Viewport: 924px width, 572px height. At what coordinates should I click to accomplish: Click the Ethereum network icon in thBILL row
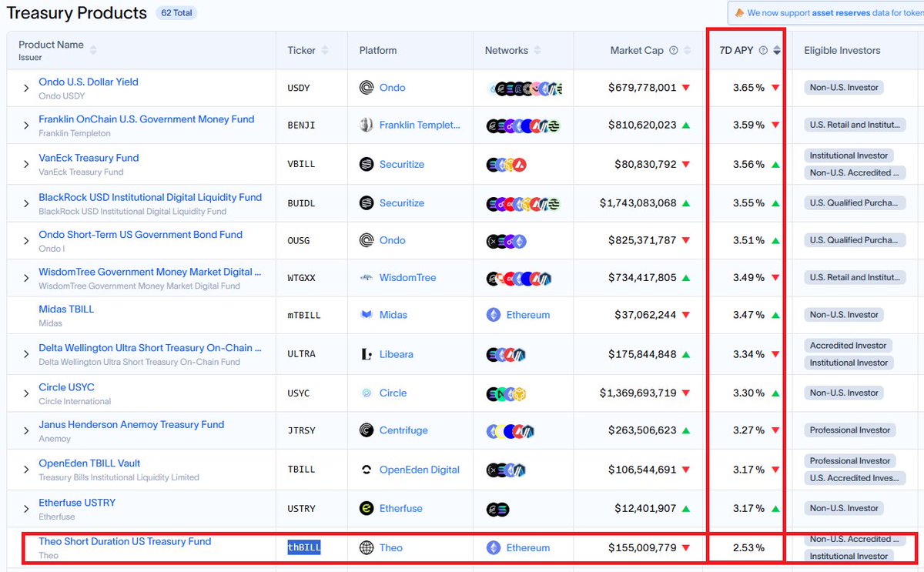tap(494, 548)
